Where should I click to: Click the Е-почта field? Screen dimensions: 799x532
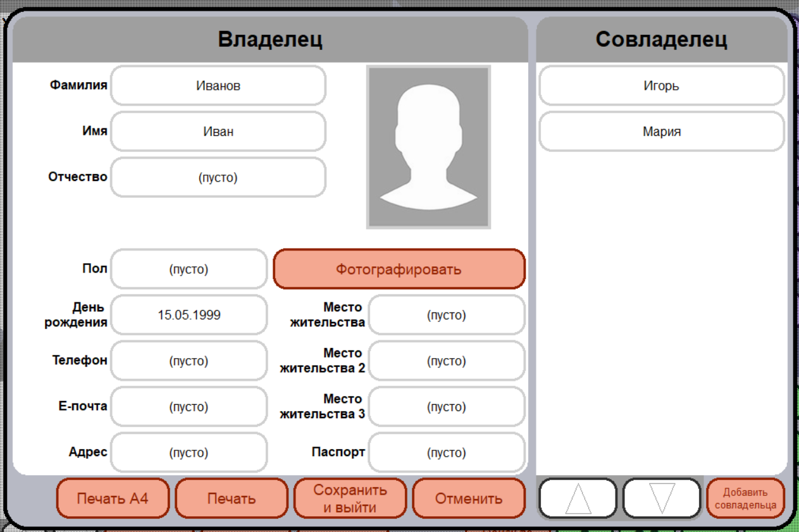pyautogui.click(x=189, y=407)
